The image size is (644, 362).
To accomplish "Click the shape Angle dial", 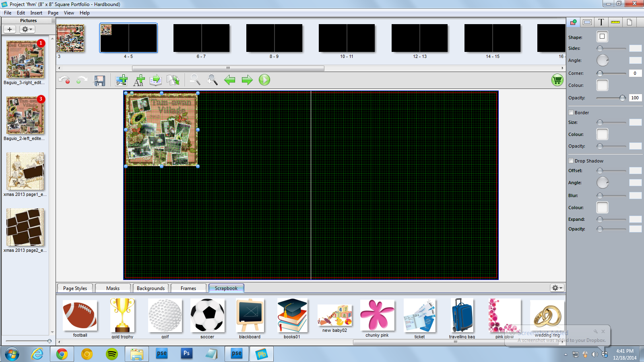I will 603,60.
